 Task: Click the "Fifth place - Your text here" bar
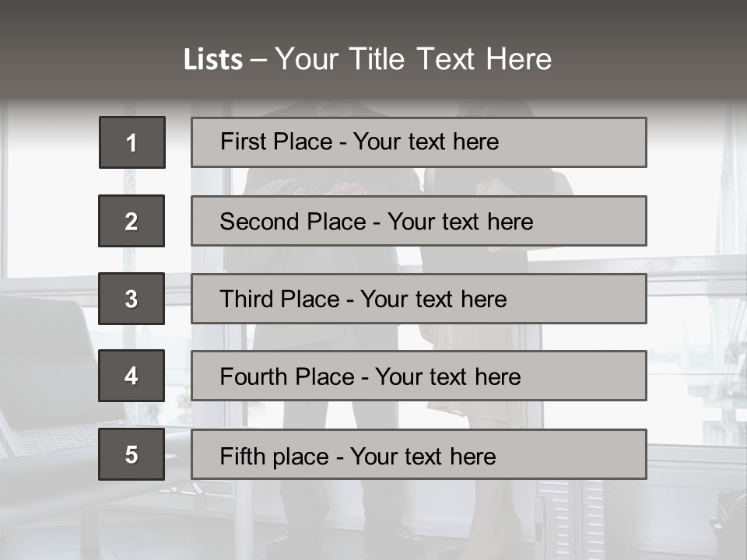419,454
